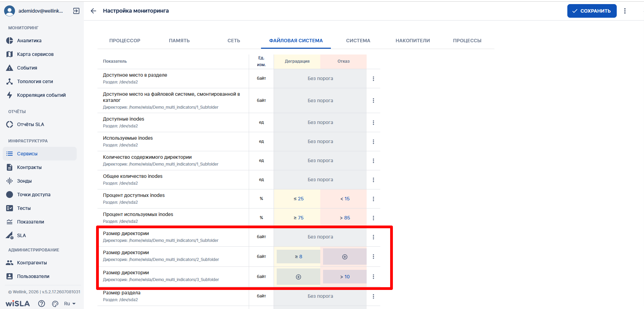Edit degradation threshold ≤ 25

[x=298, y=199]
